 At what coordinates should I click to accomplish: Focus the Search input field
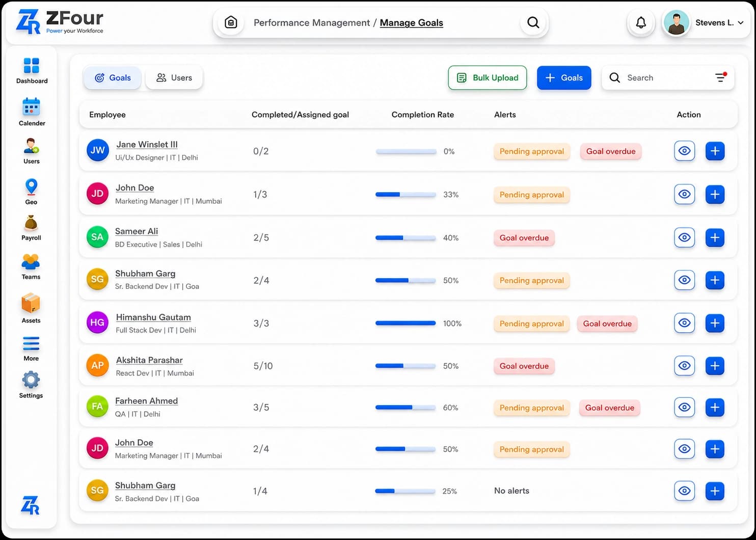click(667, 77)
